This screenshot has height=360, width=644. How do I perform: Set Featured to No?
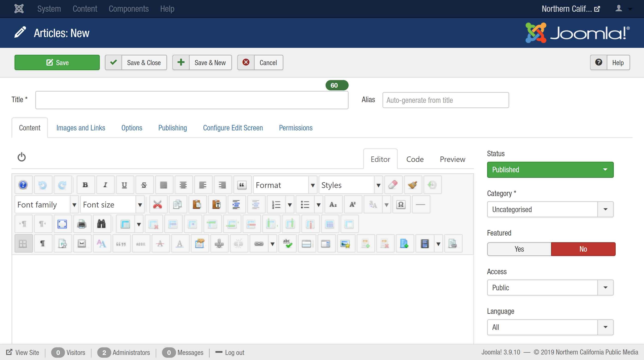[x=583, y=249]
